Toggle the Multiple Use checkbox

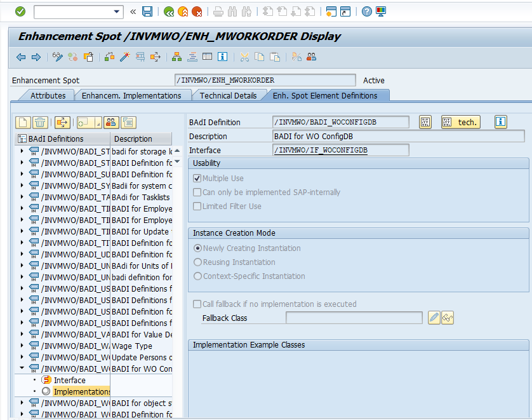click(x=197, y=179)
